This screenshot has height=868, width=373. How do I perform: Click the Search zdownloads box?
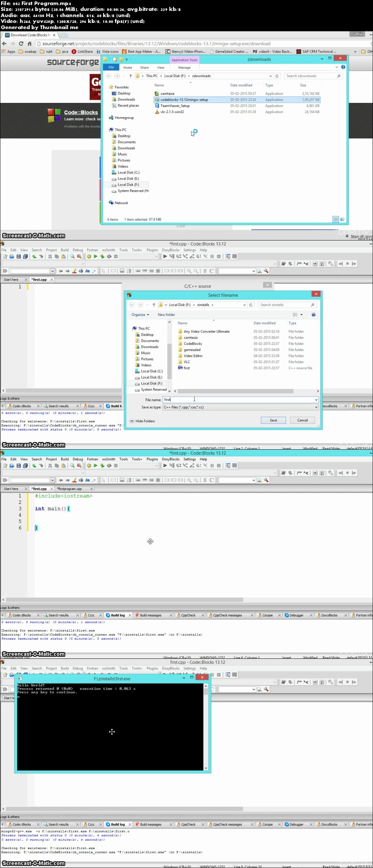313,76
